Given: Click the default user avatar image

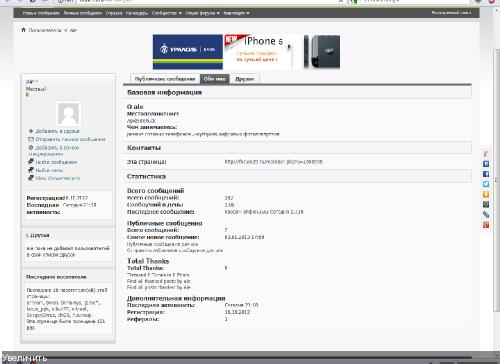Looking at the screenshot, I should 68,114.
